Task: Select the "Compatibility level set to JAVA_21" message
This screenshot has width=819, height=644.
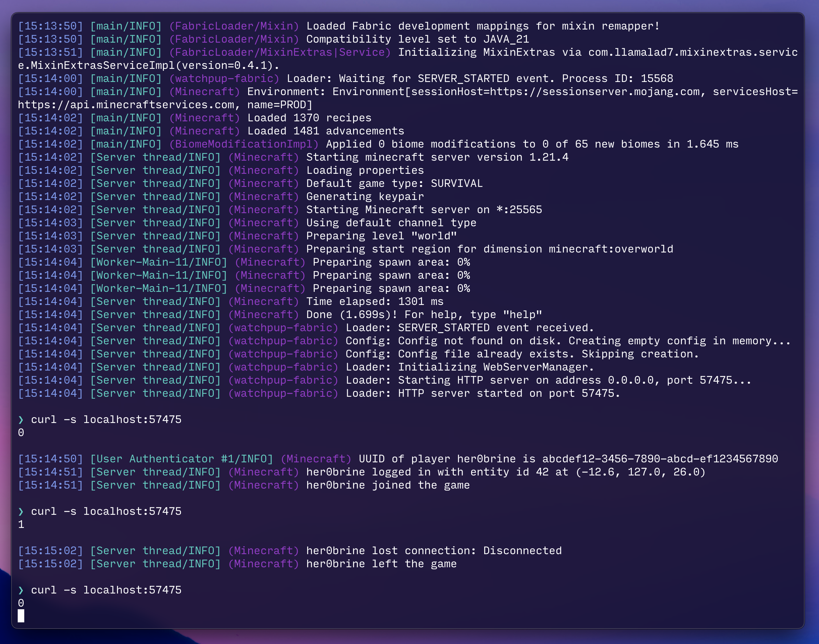Action: 418,39
